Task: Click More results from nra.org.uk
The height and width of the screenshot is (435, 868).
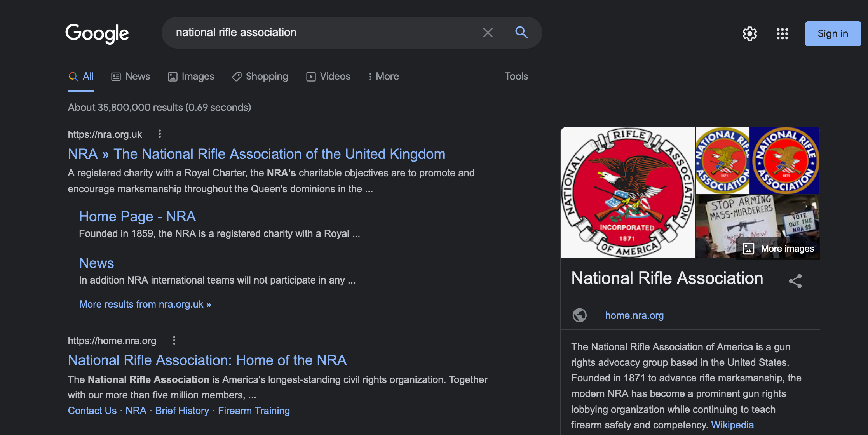Action: pyautogui.click(x=145, y=304)
